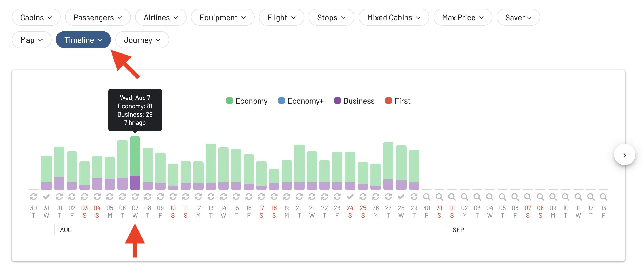The image size is (644, 277).
Task: Click the red First legend swatch
Action: (x=388, y=101)
